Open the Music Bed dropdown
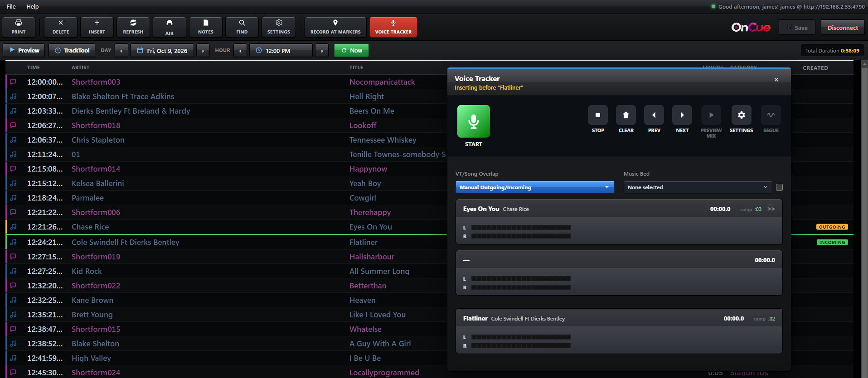Screen dimensions: 868x378 [698, 187]
